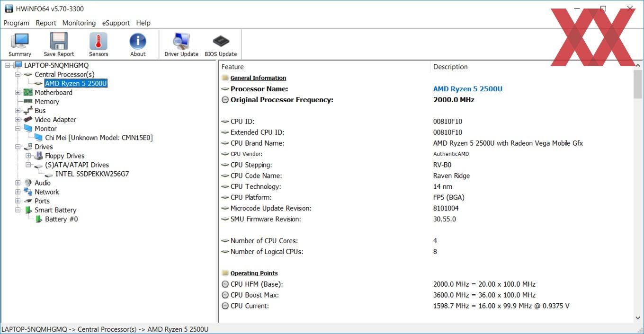Screen dimensions: 644x334
Task: Click the details pane scrollbar thumb
Action: 638,84
